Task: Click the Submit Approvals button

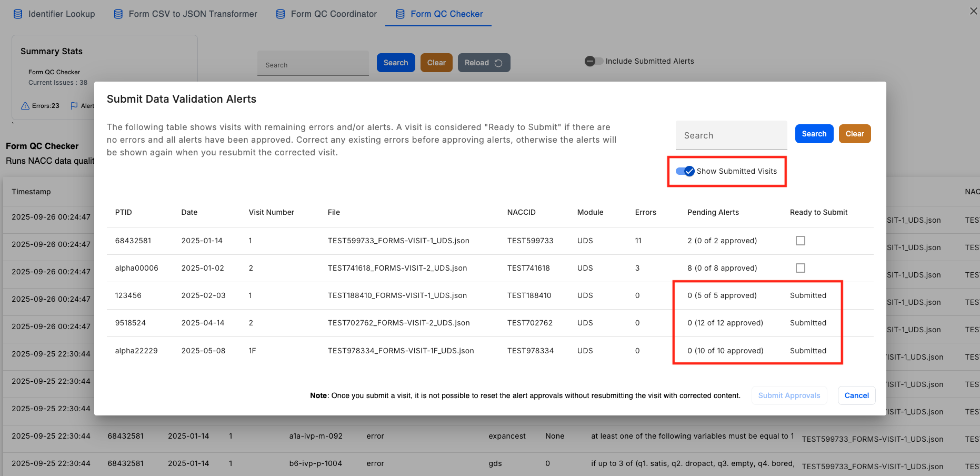Action: [789, 395]
